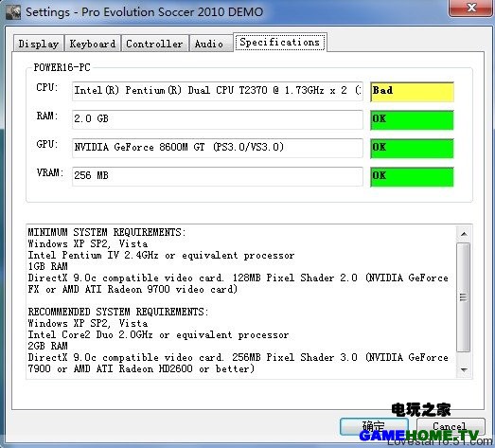
Task: Select the Controller tab
Action: 154,44
